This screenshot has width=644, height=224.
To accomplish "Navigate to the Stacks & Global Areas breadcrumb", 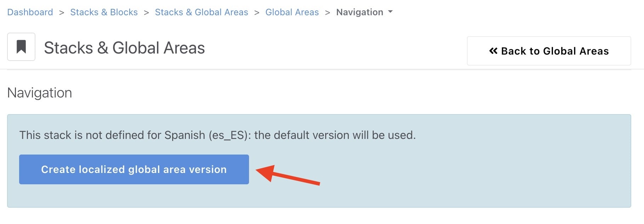I will point(201,12).
